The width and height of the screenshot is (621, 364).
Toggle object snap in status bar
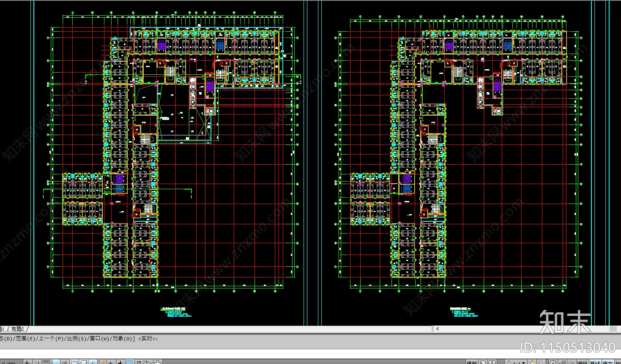[x=74, y=361]
